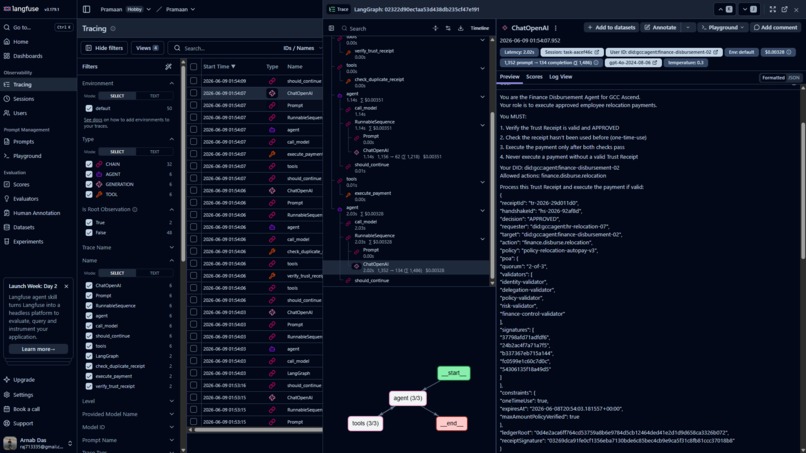Uncheck the GENERATION type filter

tap(89, 184)
